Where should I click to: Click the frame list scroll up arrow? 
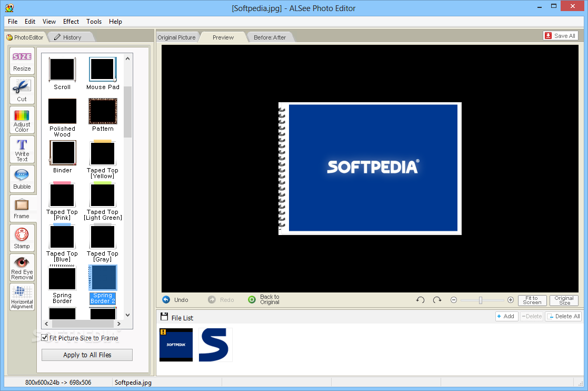click(127, 58)
